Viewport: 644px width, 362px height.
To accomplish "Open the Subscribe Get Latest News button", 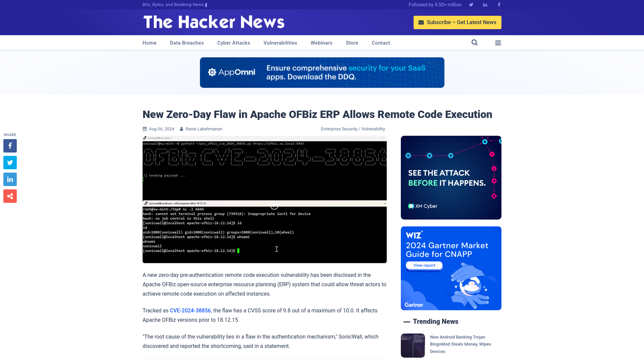I will [458, 22].
